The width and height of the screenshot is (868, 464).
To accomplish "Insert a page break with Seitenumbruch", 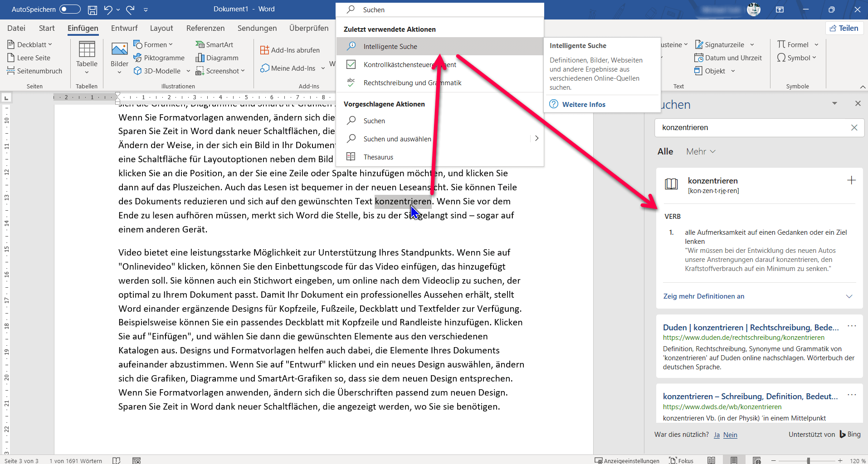I will pyautogui.click(x=34, y=71).
